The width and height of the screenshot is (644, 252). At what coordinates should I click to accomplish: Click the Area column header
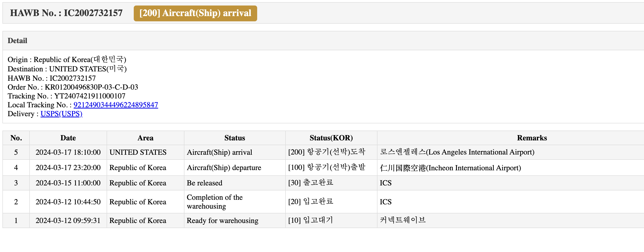coord(145,138)
